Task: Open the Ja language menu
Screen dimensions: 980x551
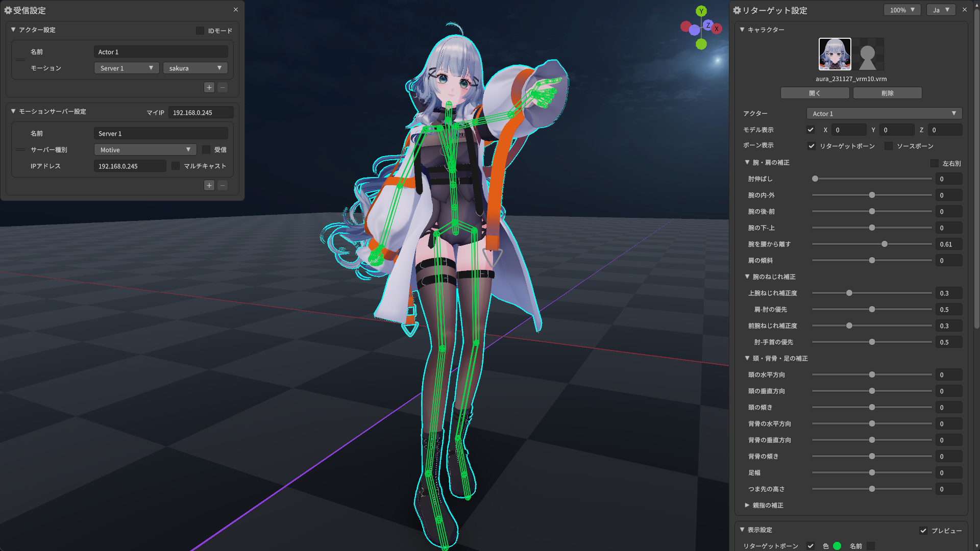Action: (x=941, y=10)
